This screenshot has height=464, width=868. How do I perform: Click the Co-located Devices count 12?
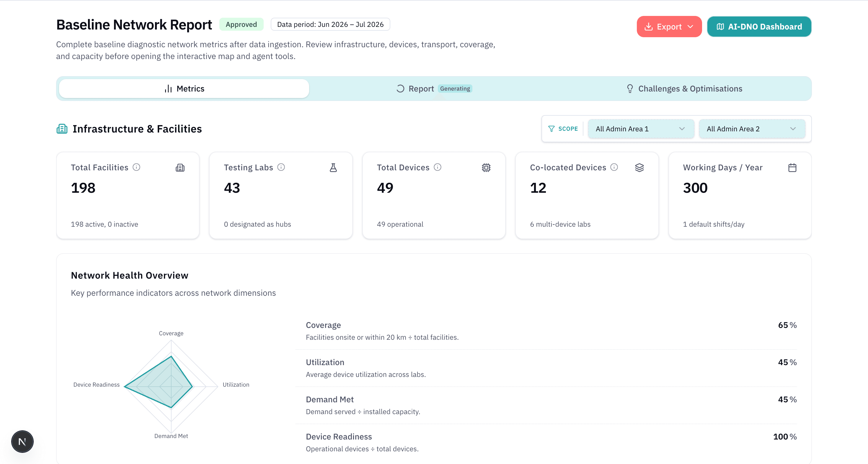(538, 188)
